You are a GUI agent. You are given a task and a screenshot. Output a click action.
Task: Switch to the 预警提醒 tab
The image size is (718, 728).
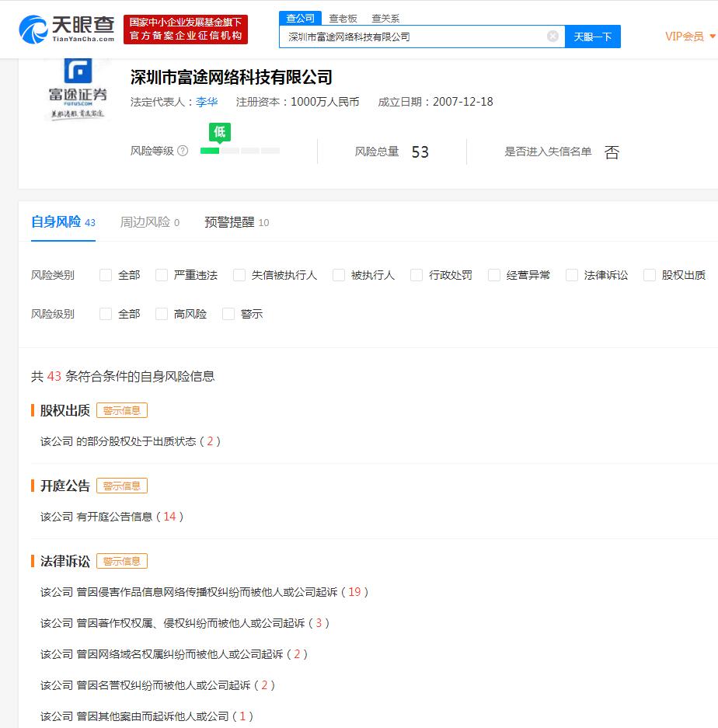point(237,222)
